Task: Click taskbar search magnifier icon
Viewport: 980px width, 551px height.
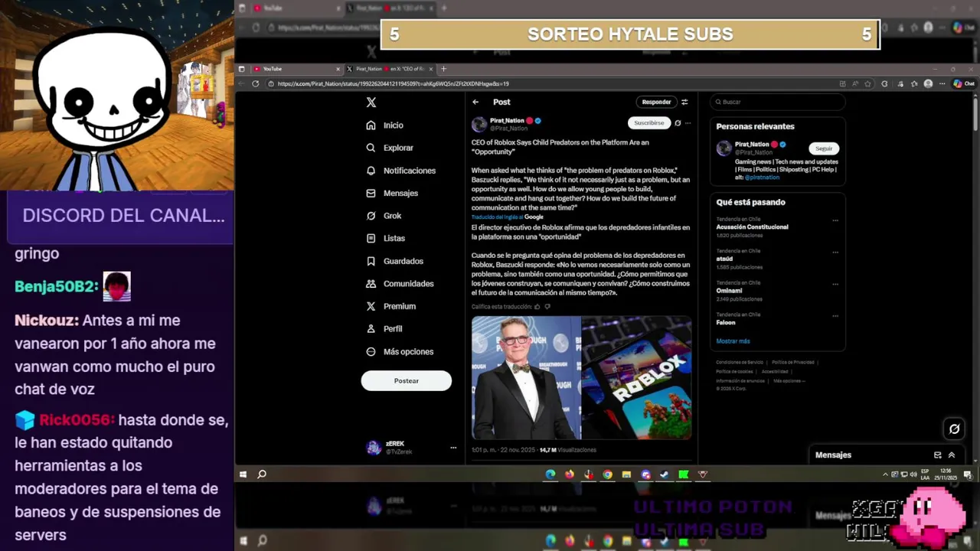Action: 262,474
